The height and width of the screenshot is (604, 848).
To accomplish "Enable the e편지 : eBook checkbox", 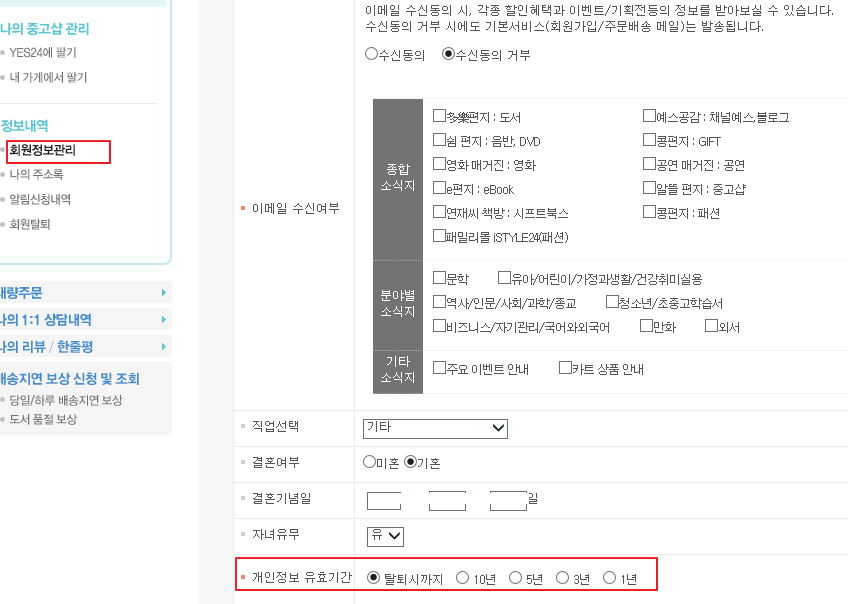I will [x=439, y=188].
